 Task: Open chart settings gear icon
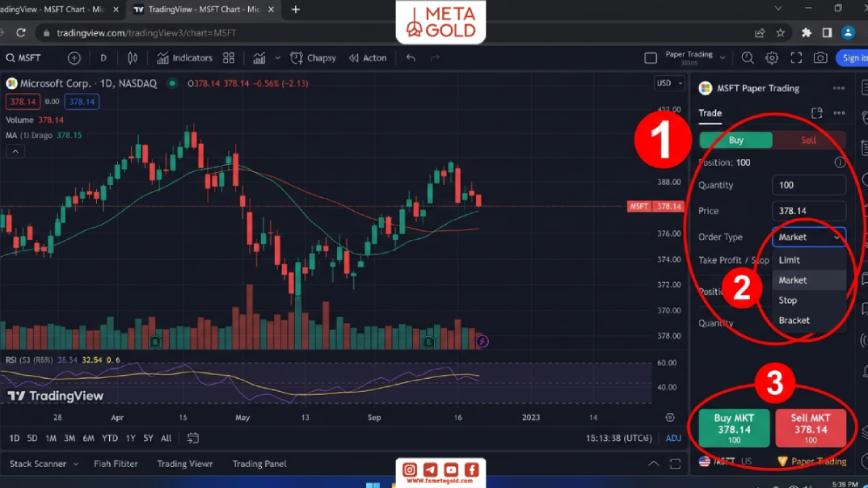(772, 58)
